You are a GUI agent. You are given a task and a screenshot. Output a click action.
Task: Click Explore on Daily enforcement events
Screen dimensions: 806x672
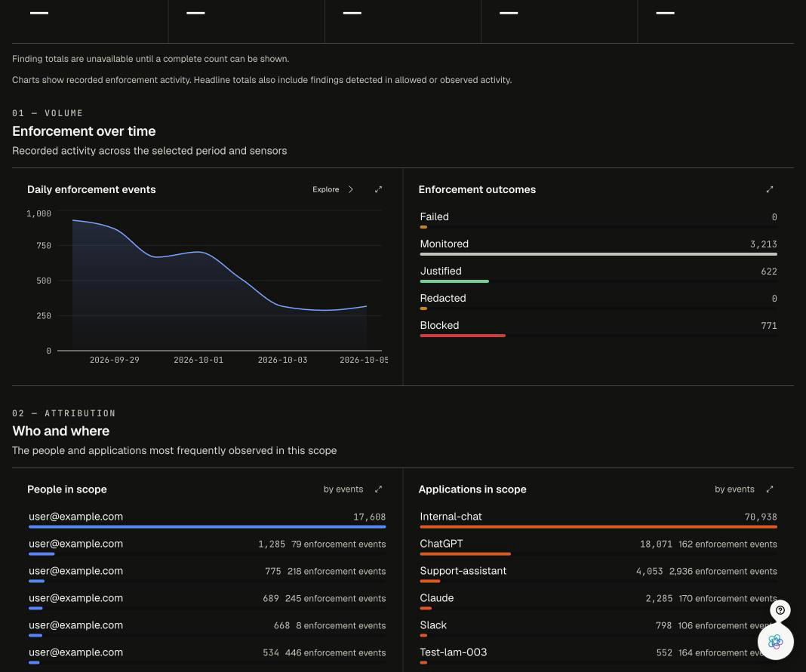click(326, 189)
